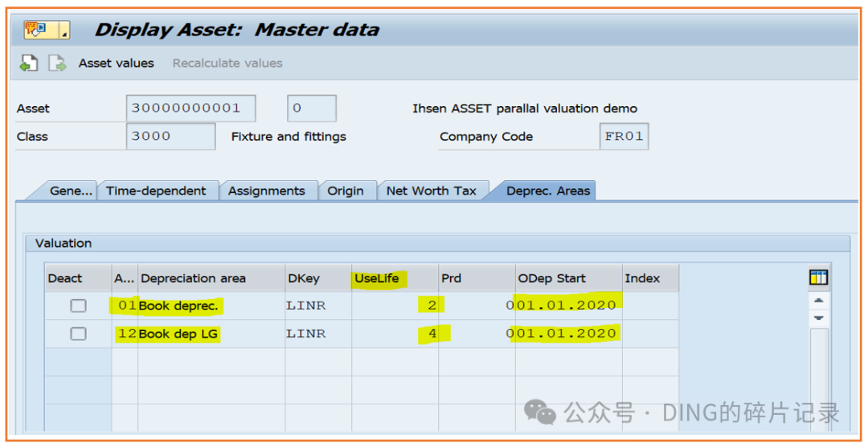Viewport: 868px width, 447px height.
Task: Click the scroll down arrow in Valuation table
Action: (819, 318)
